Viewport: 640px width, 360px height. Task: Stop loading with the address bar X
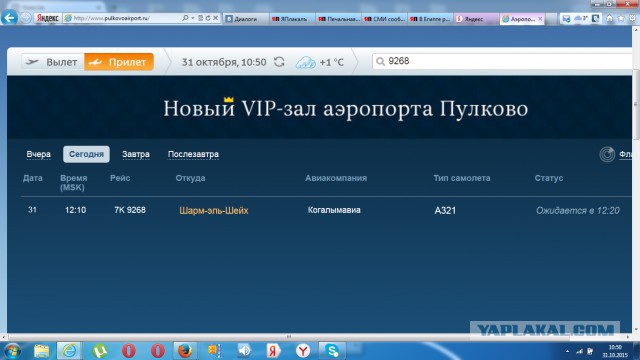[216, 18]
